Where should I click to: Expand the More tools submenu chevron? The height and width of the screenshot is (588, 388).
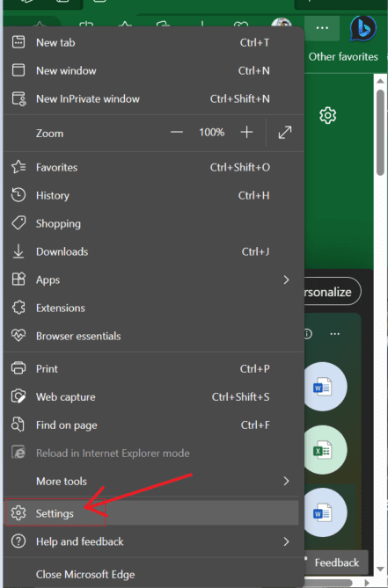click(286, 481)
